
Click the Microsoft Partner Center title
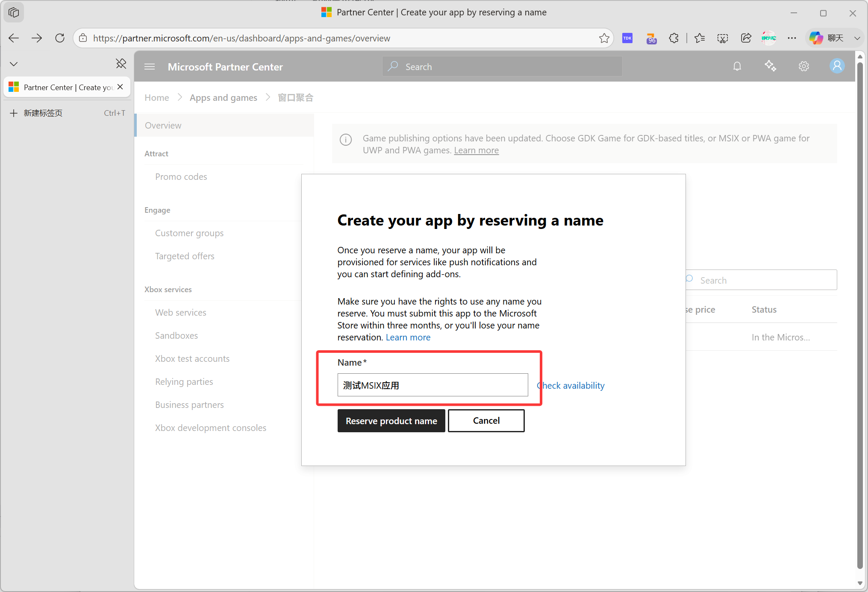tap(225, 67)
